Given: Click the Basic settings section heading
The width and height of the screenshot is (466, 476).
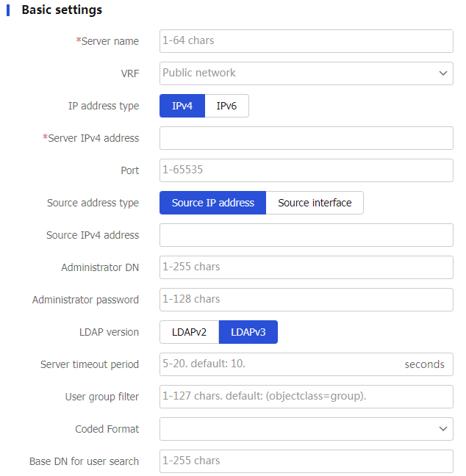Looking at the screenshot, I should point(62,10).
